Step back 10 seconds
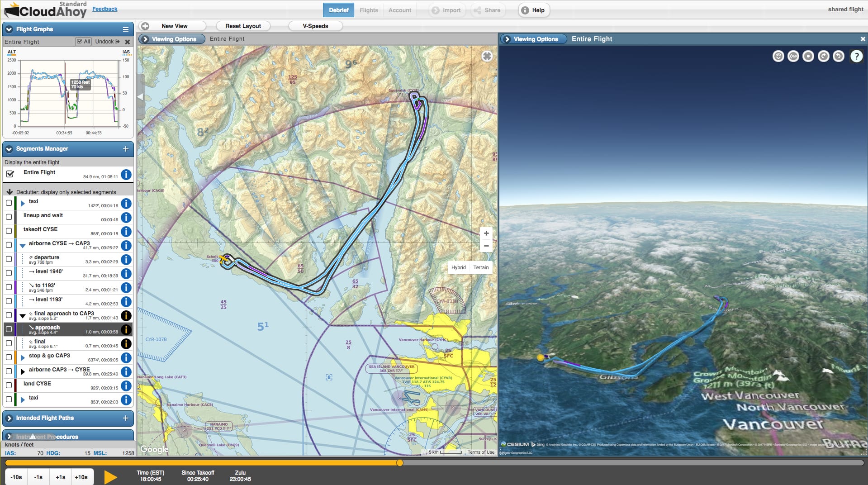The image size is (868, 485). pyautogui.click(x=16, y=477)
